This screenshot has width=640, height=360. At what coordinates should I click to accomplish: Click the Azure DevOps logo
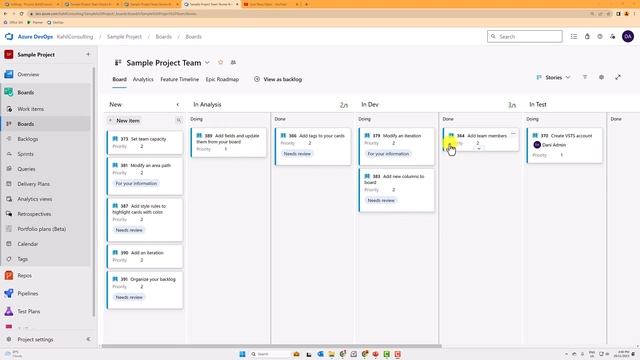[9, 37]
